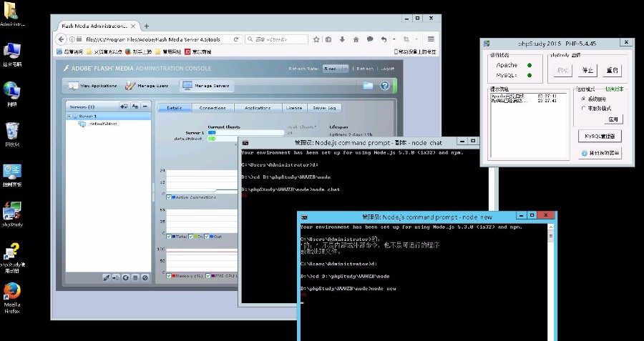Viewport: 644px width, 341px height.
Task: Click the folder icon in console toolbar
Action: (x=368, y=86)
